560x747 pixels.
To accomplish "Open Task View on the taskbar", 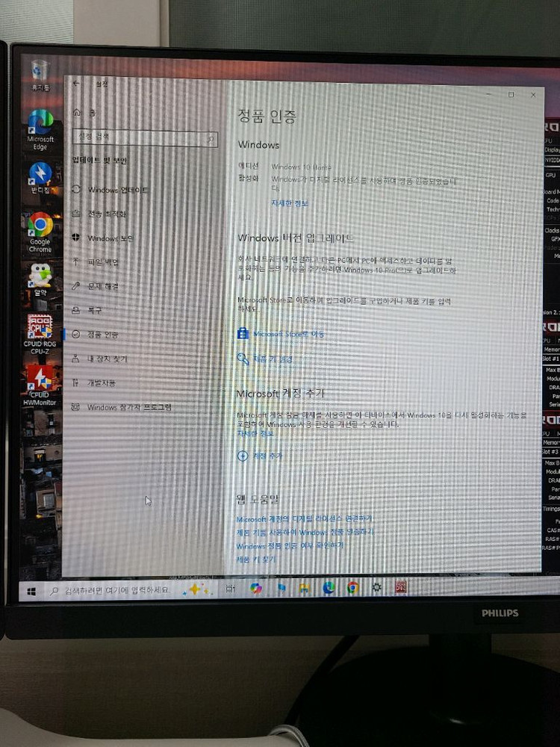I will coord(231,589).
